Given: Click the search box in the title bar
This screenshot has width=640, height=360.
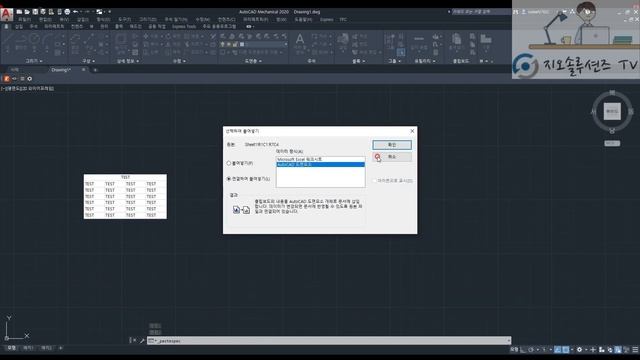Looking at the screenshot, I should (x=482, y=12).
